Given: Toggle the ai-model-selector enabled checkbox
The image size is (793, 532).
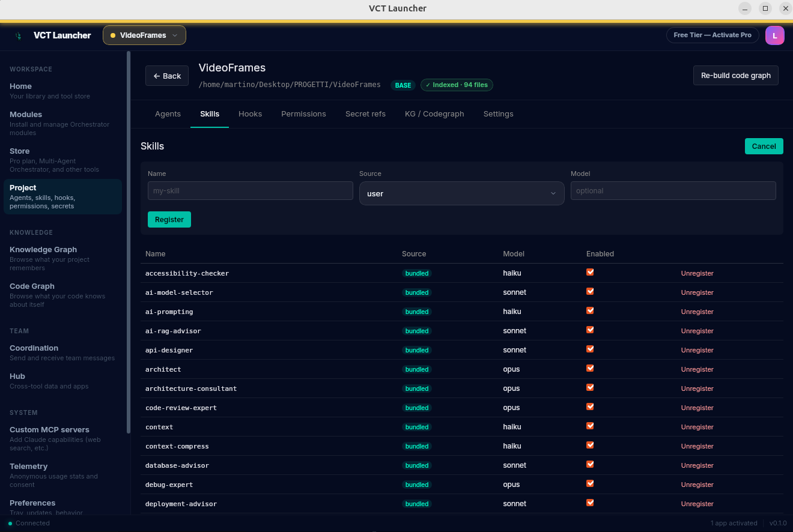Looking at the screenshot, I should click(x=590, y=291).
